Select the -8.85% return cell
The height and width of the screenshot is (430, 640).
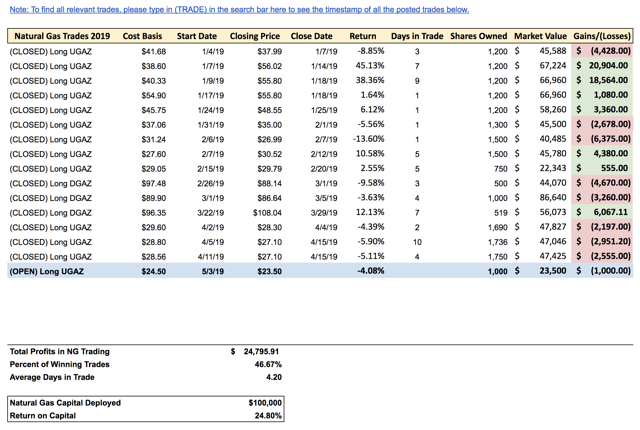(x=371, y=51)
